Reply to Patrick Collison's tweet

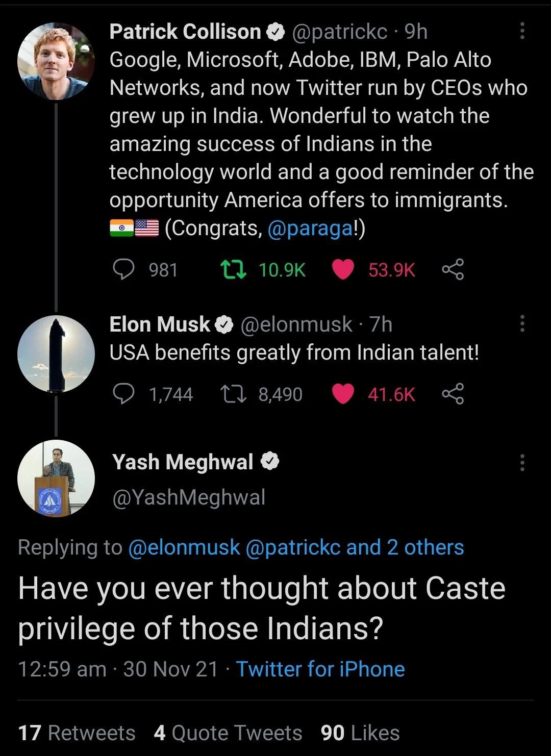123,269
